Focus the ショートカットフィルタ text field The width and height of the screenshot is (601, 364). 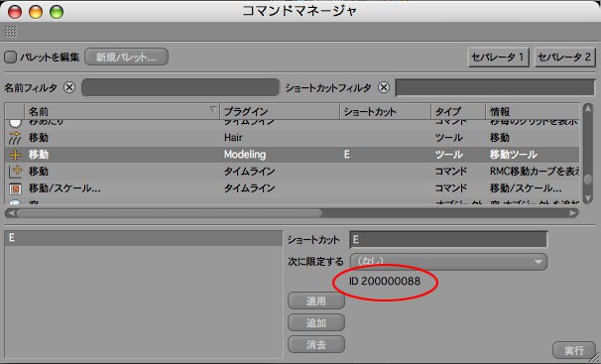pos(495,87)
